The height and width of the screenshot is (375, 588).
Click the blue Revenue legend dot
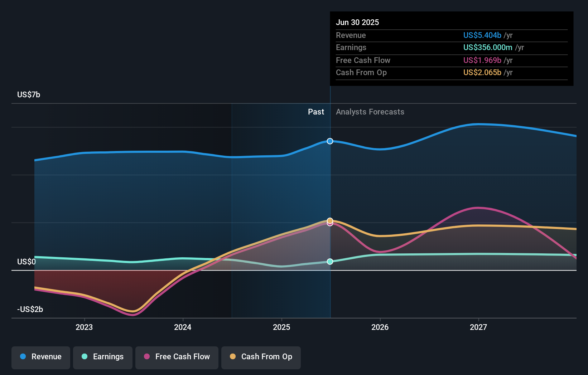(23, 357)
